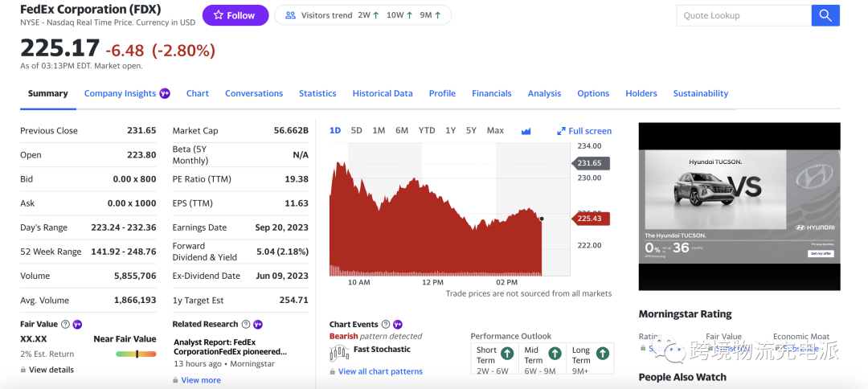The image size is (868, 389).
Task: Click the Fast Stochastic candlestick icon
Action: click(x=339, y=351)
